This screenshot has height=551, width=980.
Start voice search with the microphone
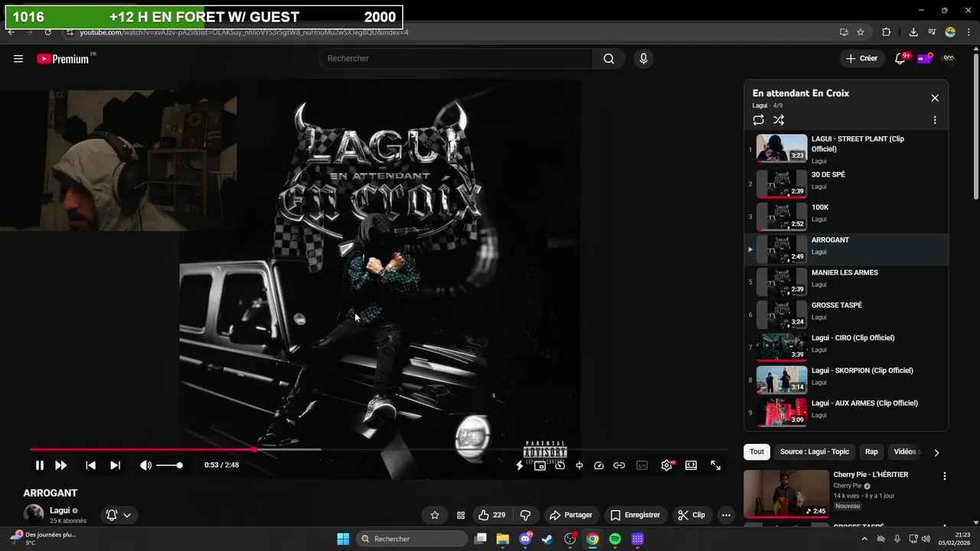(x=643, y=59)
